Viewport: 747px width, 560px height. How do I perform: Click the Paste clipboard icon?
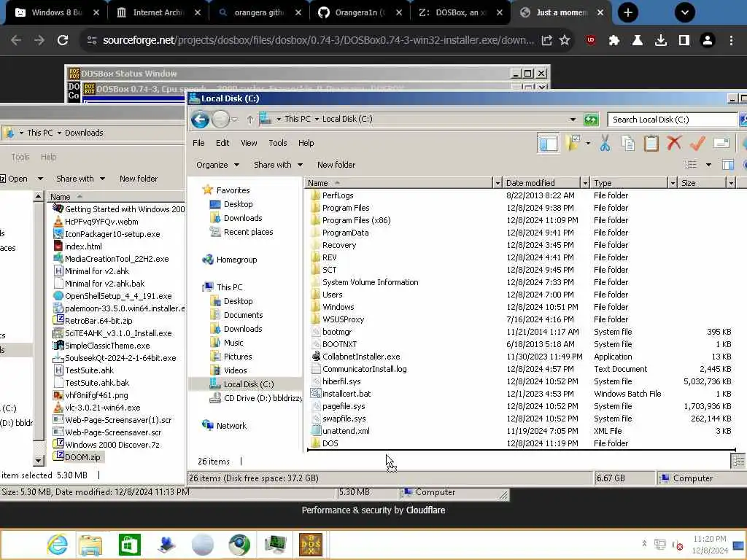point(651,143)
